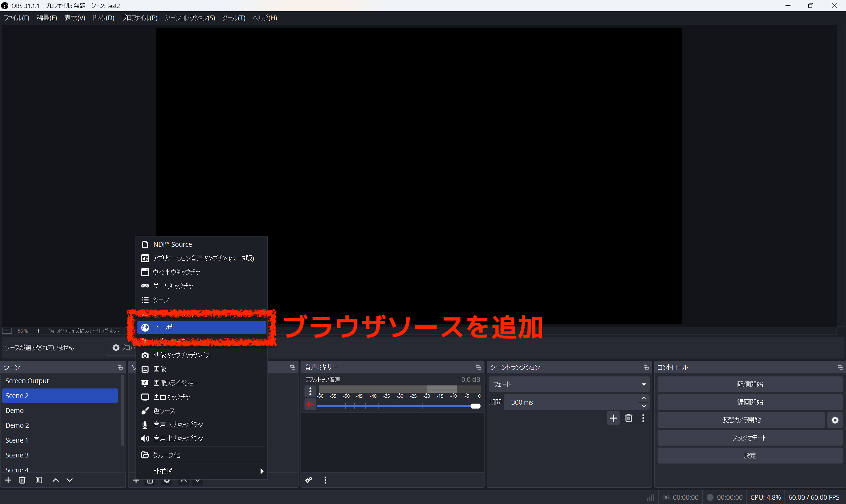Click the 300 ms duration field

click(570, 403)
